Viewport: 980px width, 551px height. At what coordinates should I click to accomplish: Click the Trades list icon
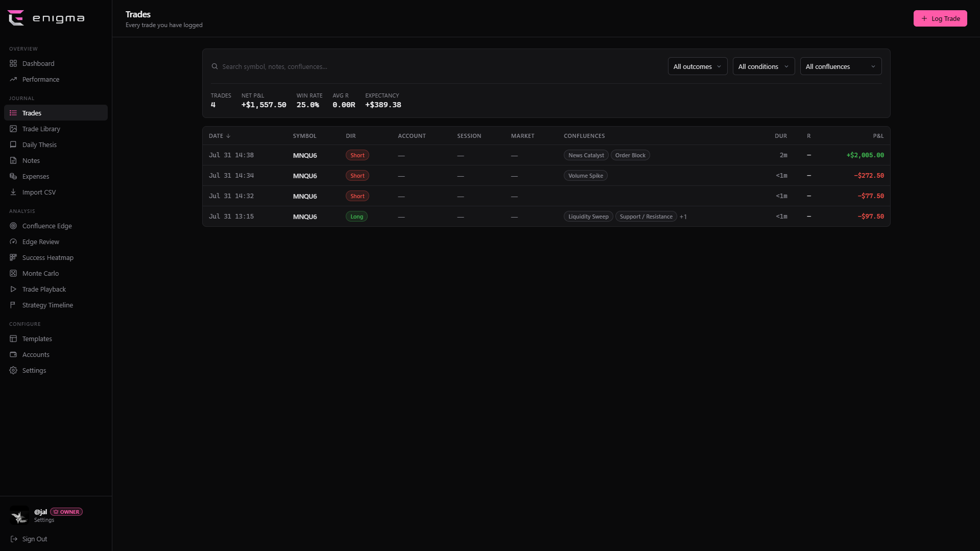pyautogui.click(x=13, y=113)
